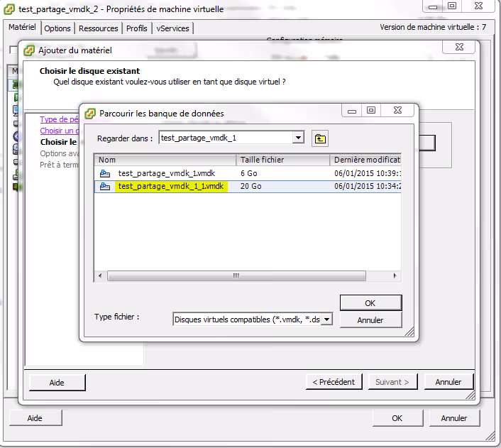Click the horizontal scrollbar in the file list
The image size is (501, 448).
[x=248, y=275]
